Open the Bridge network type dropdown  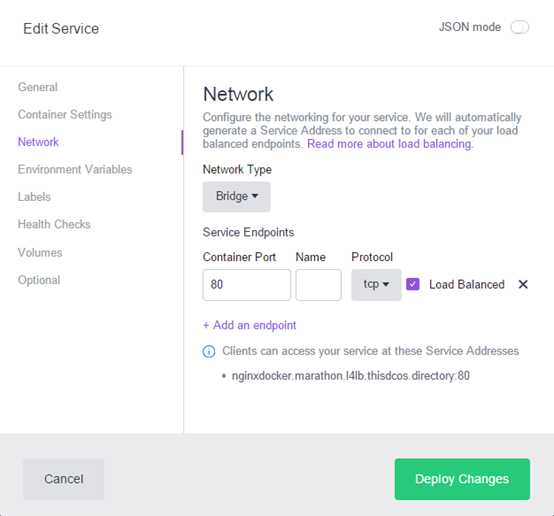pyautogui.click(x=236, y=196)
